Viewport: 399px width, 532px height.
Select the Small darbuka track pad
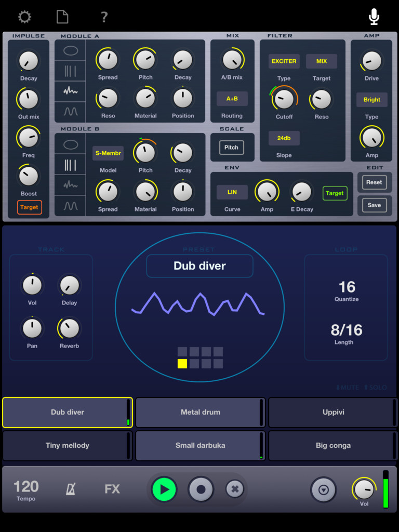coord(200,445)
